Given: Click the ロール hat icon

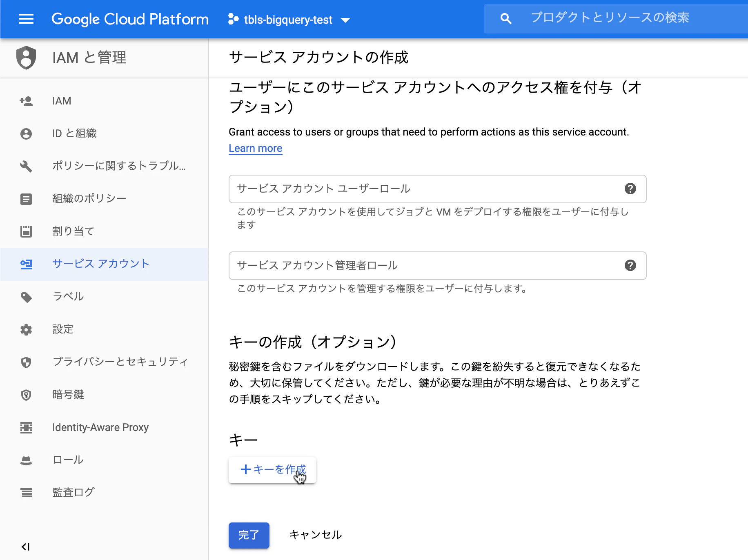Looking at the screenshot, I should tap(26, 460).
